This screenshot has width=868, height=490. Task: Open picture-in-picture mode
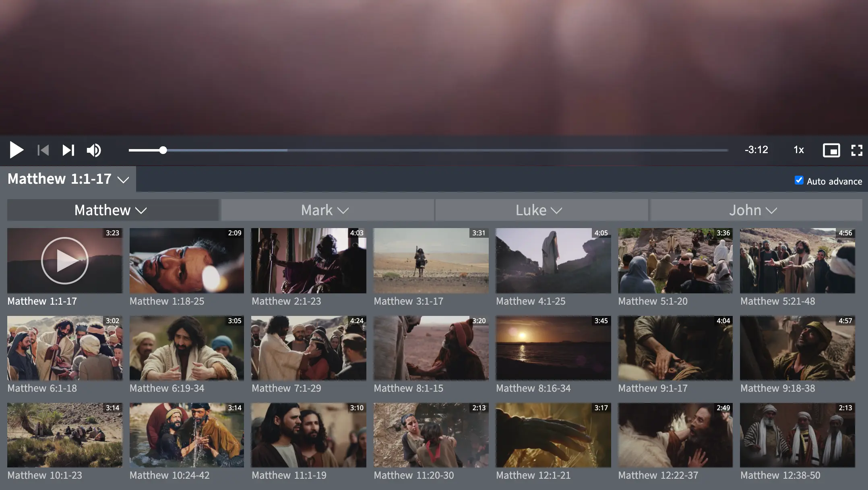click(x=831, y=150)
